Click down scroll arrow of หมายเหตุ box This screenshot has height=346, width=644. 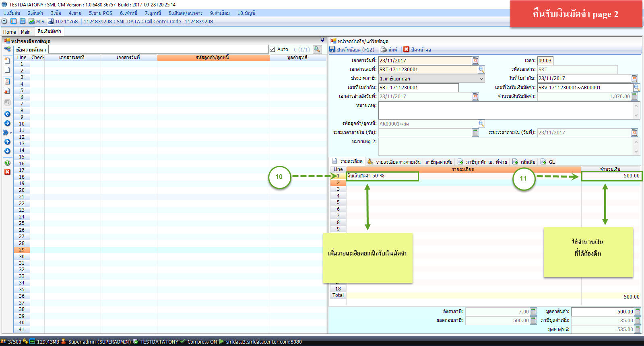[x=636, y=115]
